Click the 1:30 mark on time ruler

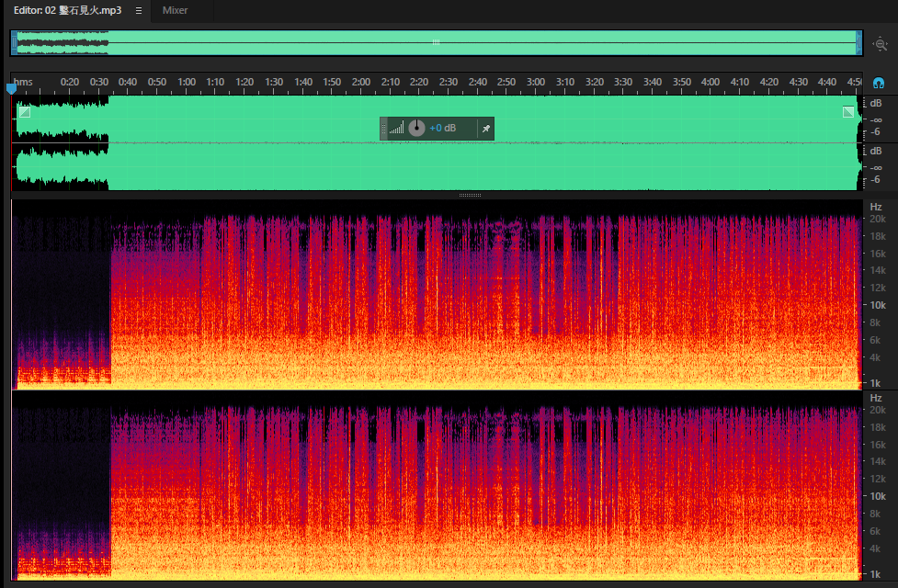tap(274, 82)
